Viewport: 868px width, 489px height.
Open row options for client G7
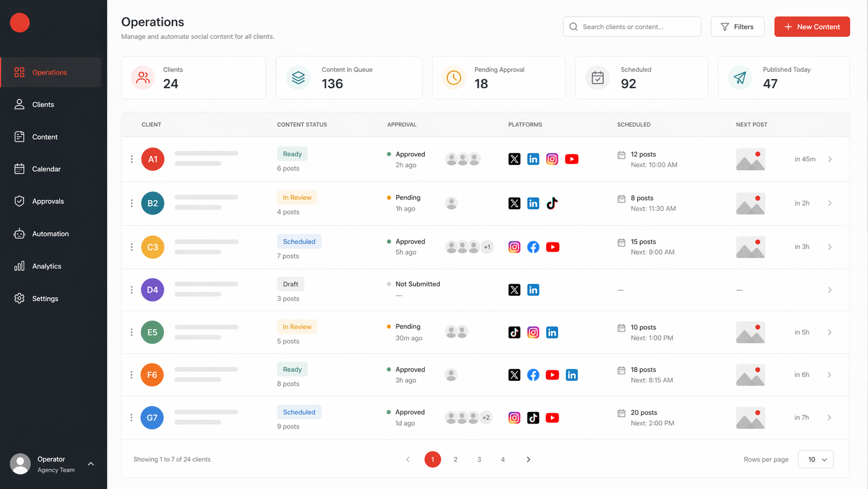[131, 417]
